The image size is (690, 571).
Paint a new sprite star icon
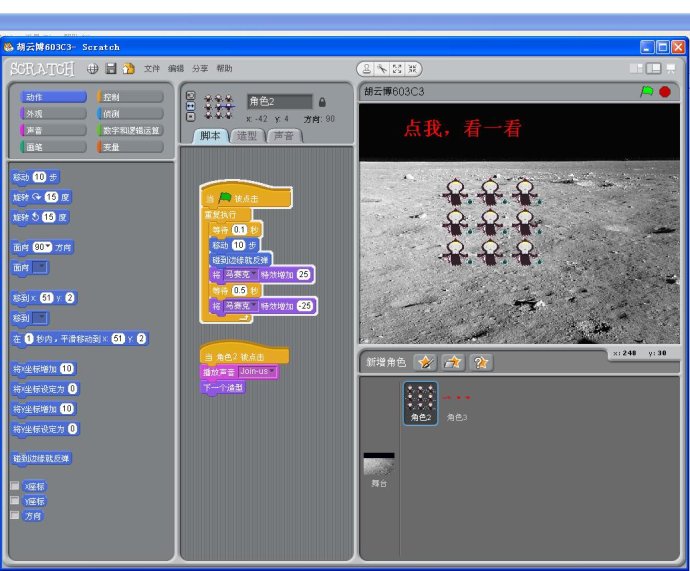(x=425, y=362)
